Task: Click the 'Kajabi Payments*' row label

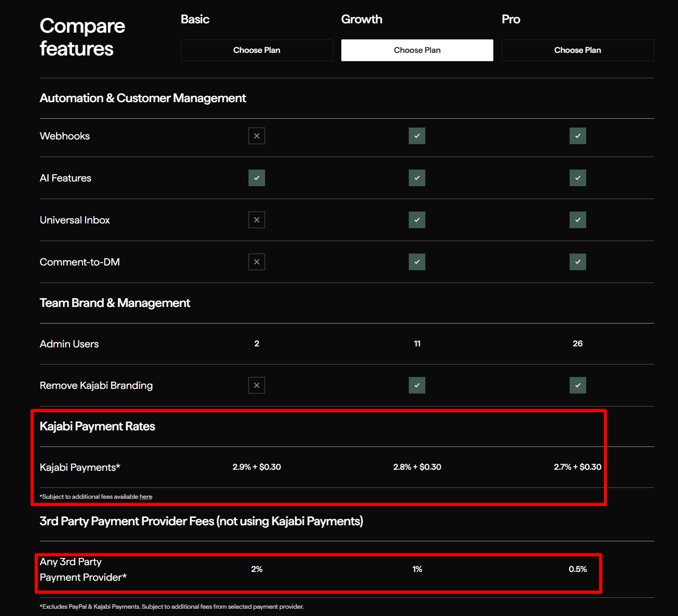Action: pyautogui.click(x=80, y=467)
